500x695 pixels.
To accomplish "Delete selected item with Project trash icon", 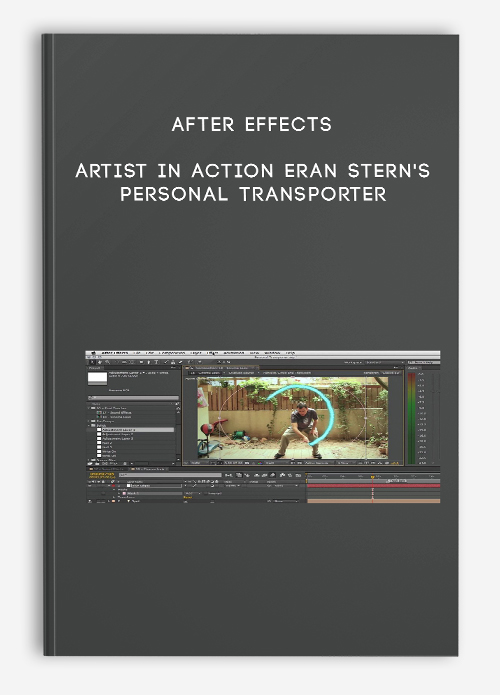I will 125,464.
